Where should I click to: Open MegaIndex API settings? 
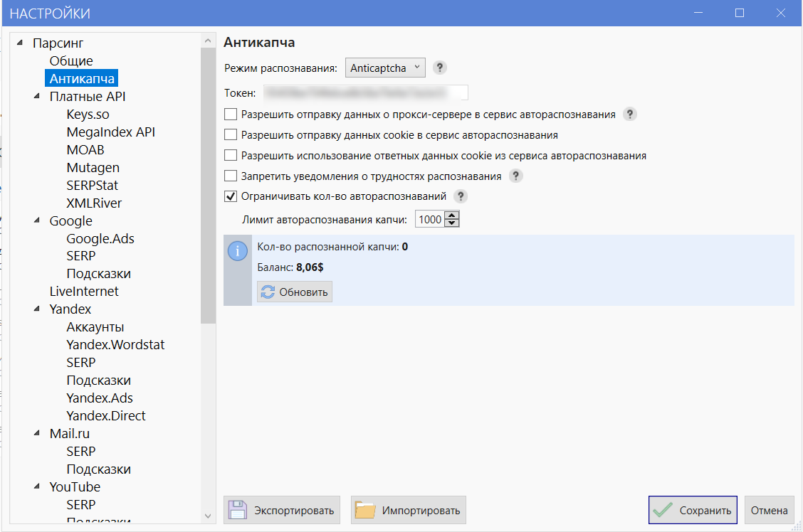pos(110,132)
